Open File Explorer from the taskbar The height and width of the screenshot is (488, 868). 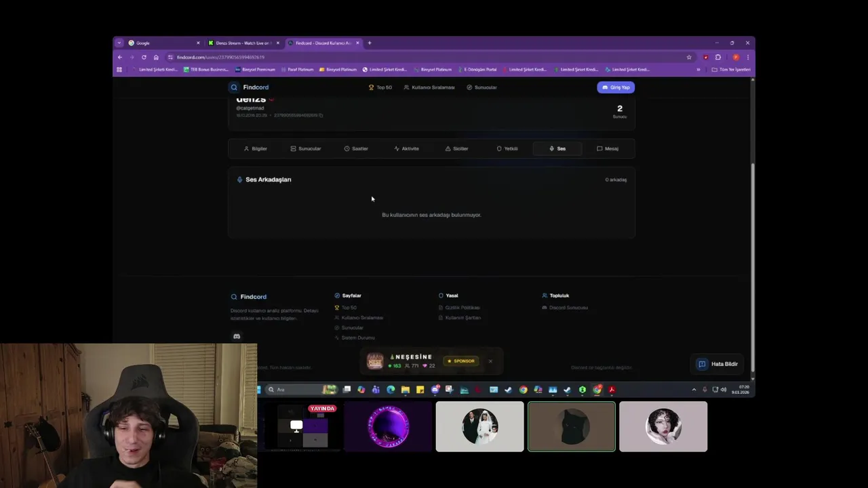pyautogui.click(x=406, y=390)
